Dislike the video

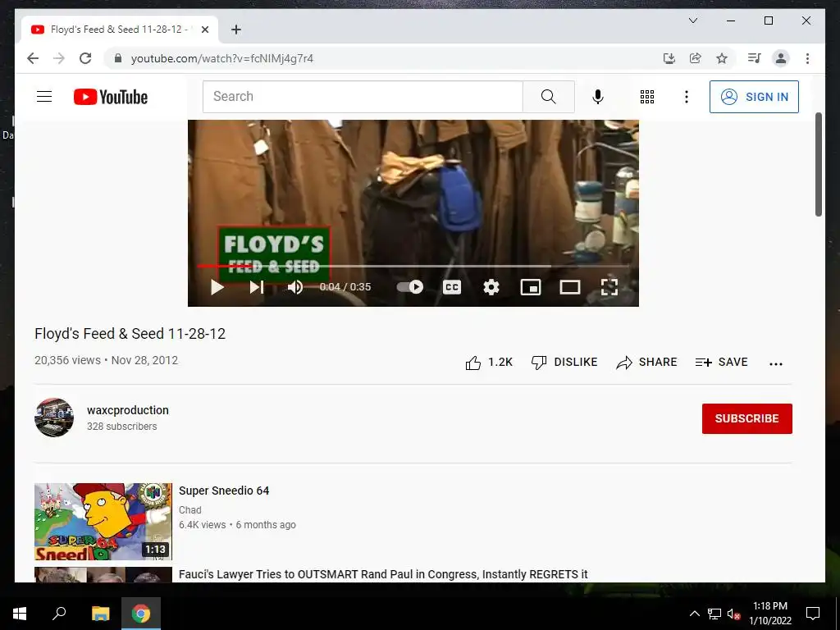564,363
